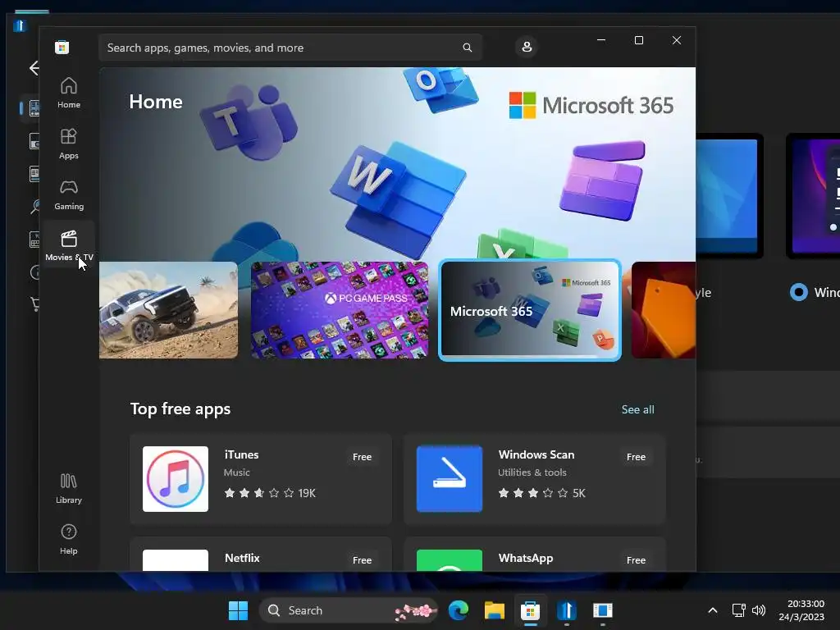Click the WhatsApp app title
The image size is (840, 630).
[x=526, y=558]
